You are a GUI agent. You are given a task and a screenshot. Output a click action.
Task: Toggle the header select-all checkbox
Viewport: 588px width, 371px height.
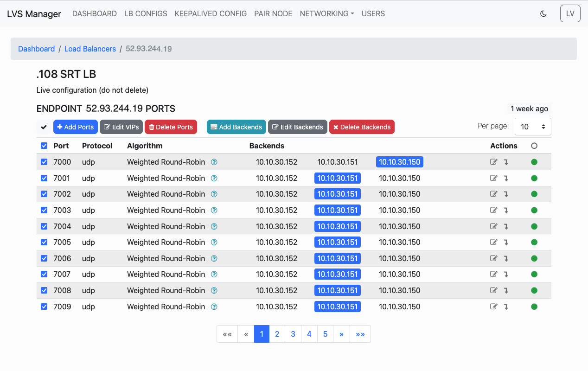coord(44,146)
